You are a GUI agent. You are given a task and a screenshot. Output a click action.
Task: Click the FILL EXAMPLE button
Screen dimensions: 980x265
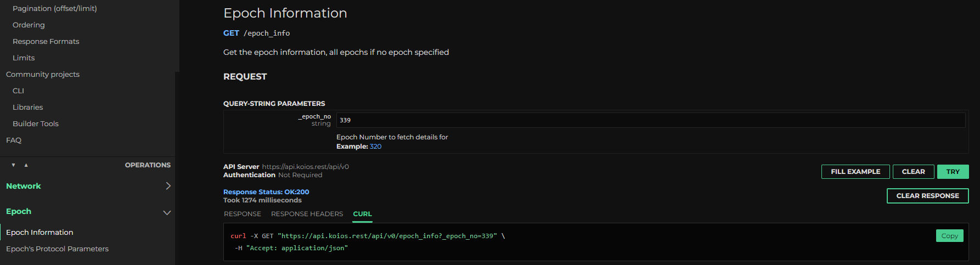855,172
